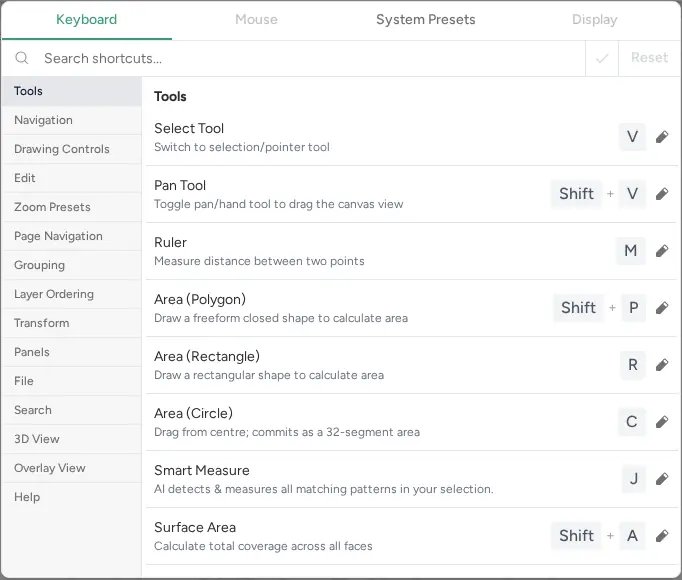Screen dimensions: 682x580
Task: Open the Overlay View category
Action: pyautogui.click(x=72, y=468)
